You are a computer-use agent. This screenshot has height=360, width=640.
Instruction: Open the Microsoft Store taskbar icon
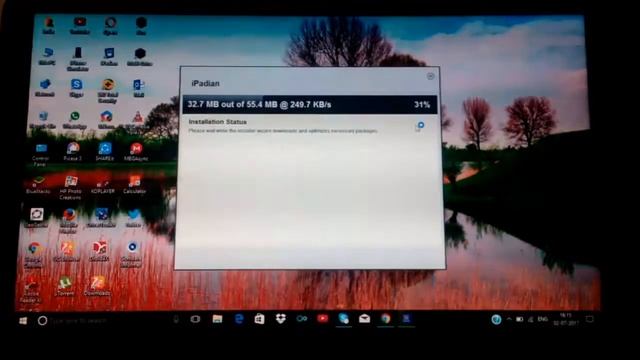click(x=259, y=319)
